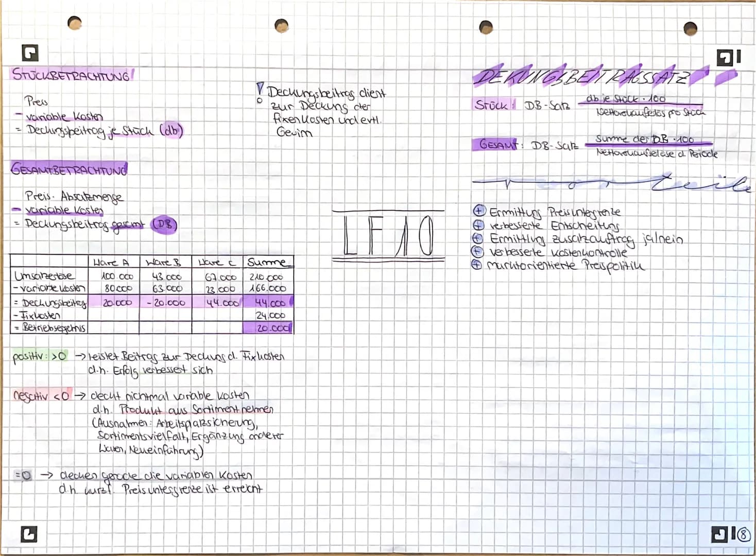Select the table cell 80.000
756x556 pixels.
[117, 289]
